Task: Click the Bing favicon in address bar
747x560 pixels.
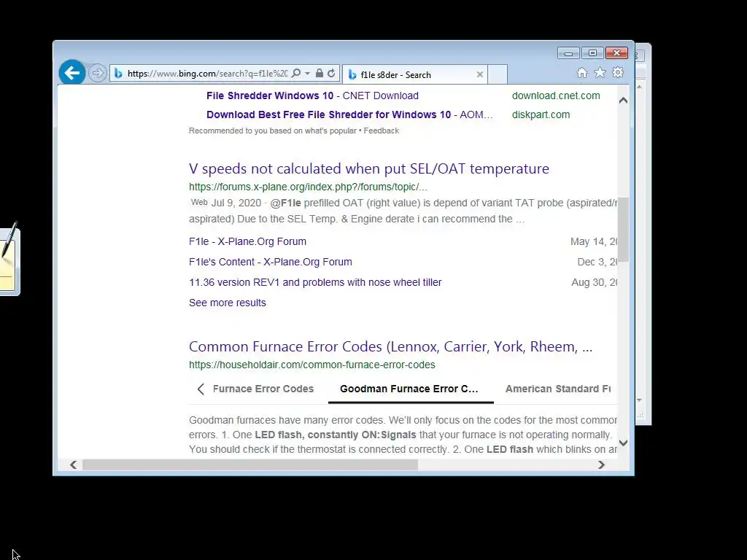Action: click(118, 74)
